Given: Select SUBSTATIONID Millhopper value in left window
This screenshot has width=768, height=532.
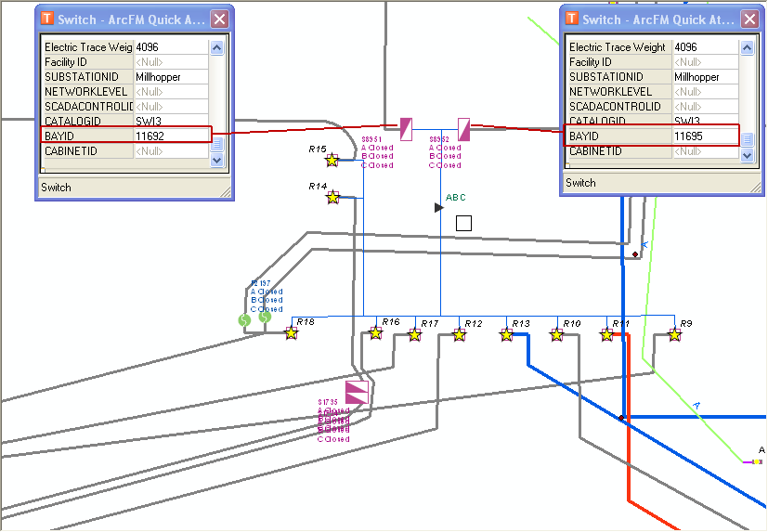Looking at the screenshot, I should pos(171,77).
